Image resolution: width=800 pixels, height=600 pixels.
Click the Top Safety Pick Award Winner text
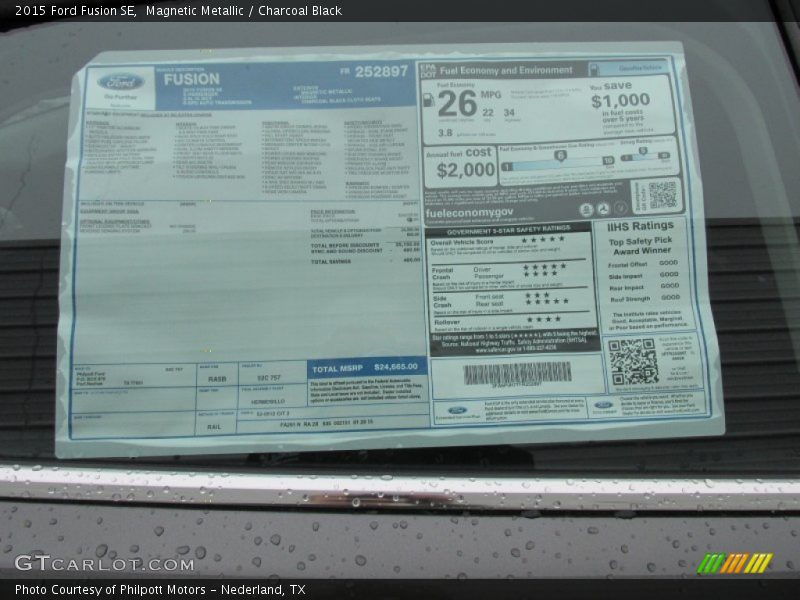(x=641, y=245)
